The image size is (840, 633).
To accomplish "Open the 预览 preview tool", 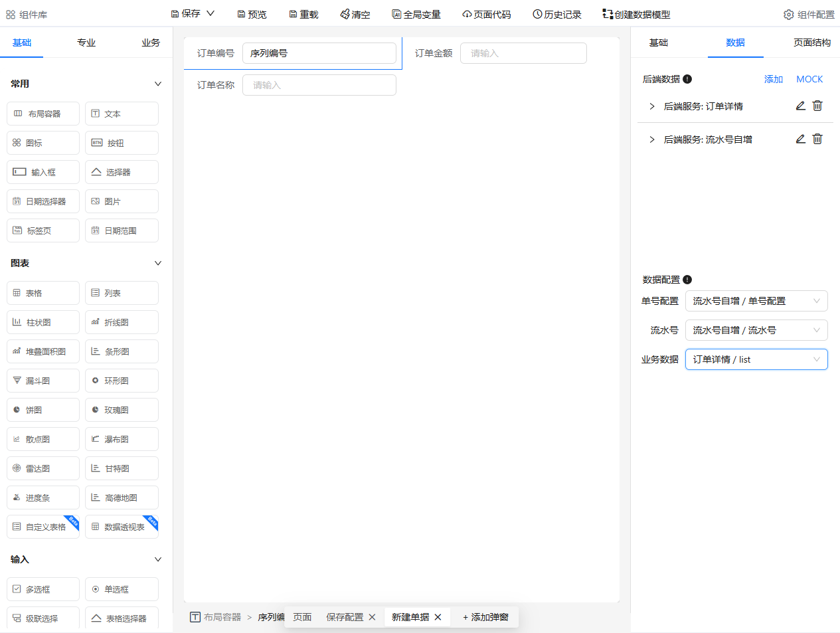I will 252,13.
